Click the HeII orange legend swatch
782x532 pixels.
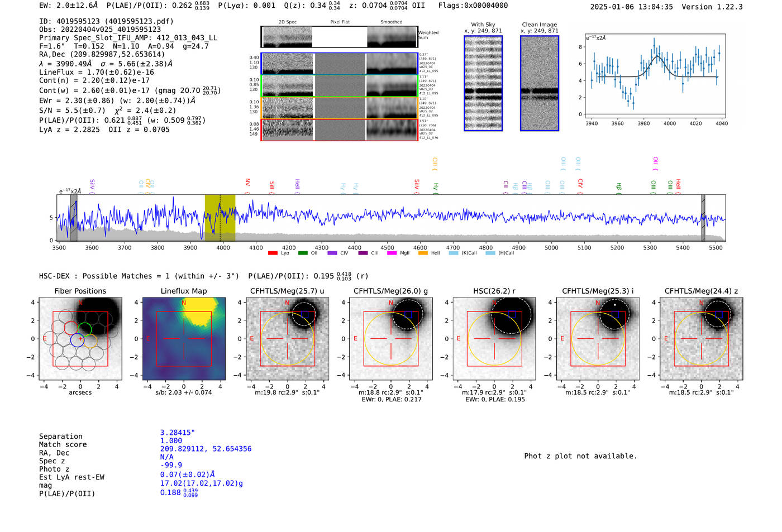point(423,253)
